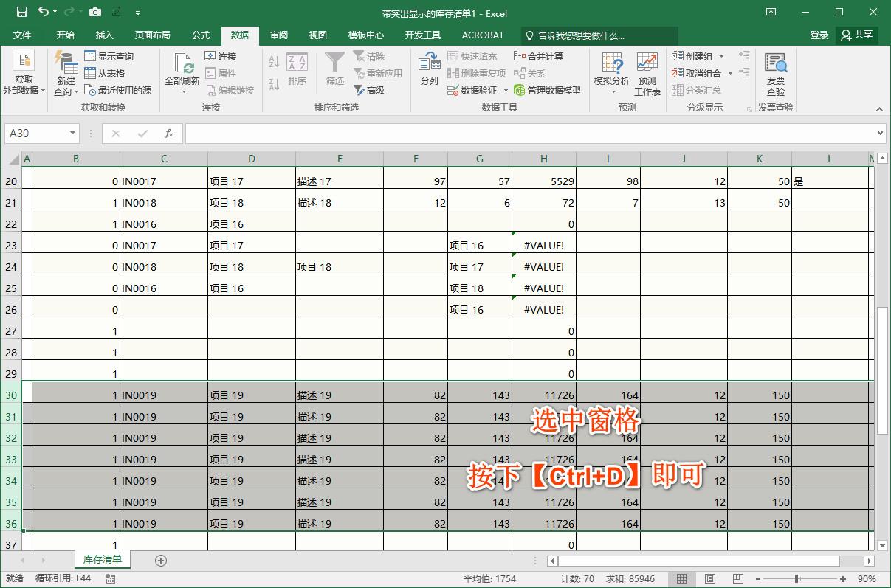891x588 pixels.
Task: Open the ACROBAT tab
Action: [483, 35]
